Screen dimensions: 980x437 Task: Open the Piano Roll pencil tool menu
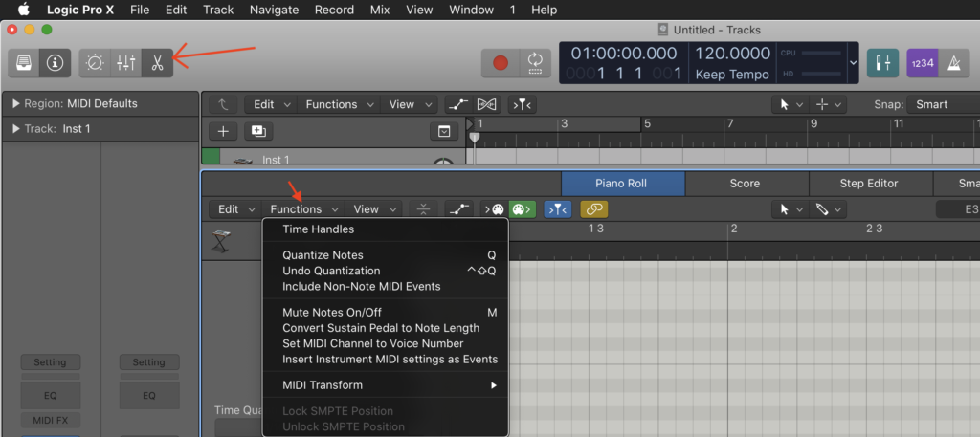pyautogui.click(x=828, y=209)
